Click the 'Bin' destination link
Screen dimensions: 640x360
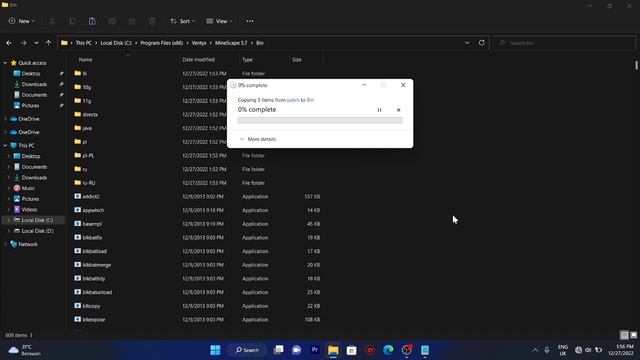[310, 100]
